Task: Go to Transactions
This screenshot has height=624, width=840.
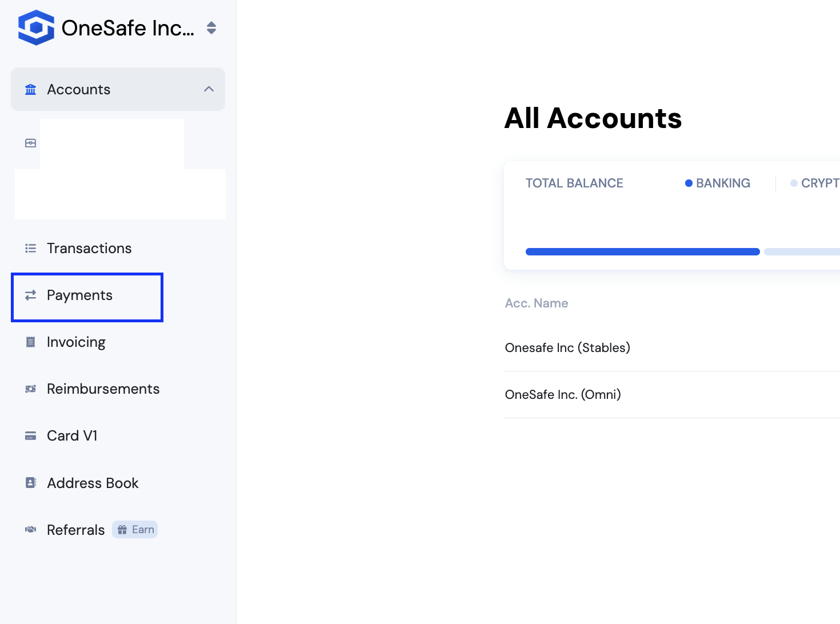Action: click(x=89, y=248)
